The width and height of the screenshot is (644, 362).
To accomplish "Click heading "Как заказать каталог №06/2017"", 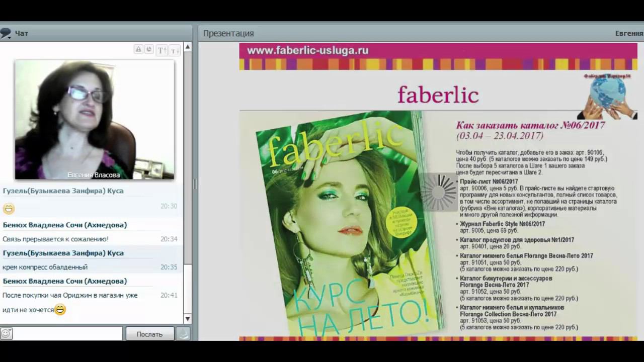I will (x=530, y=125).
